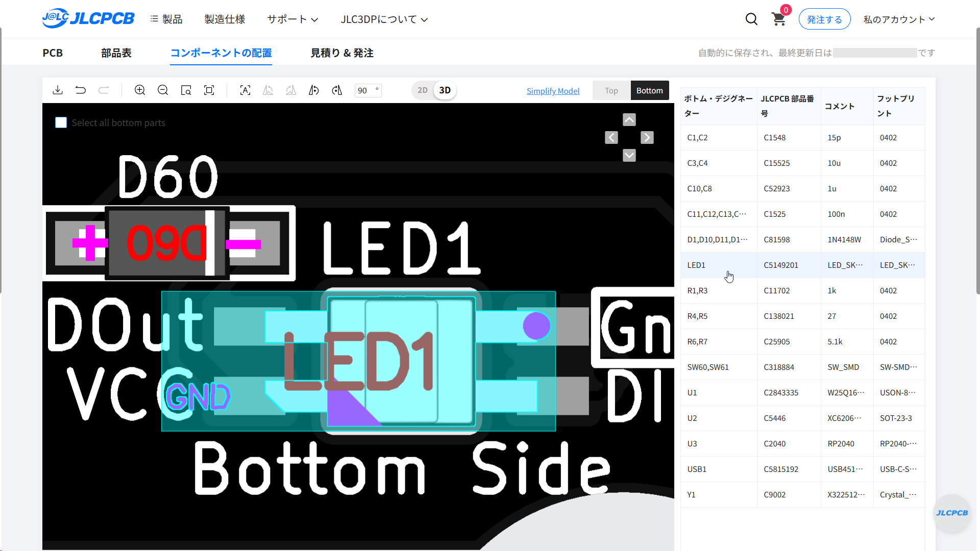
Task: Pan the board view right
Action: [x=647, y=138]
